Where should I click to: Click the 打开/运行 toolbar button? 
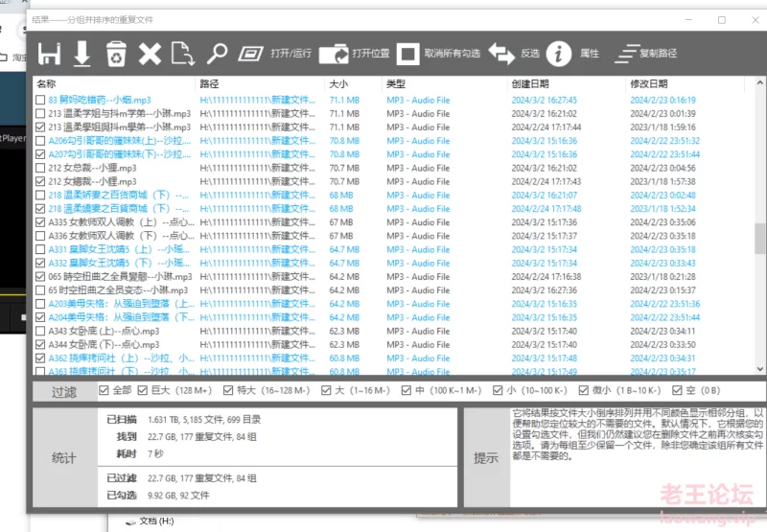click(x=275, y=54)
